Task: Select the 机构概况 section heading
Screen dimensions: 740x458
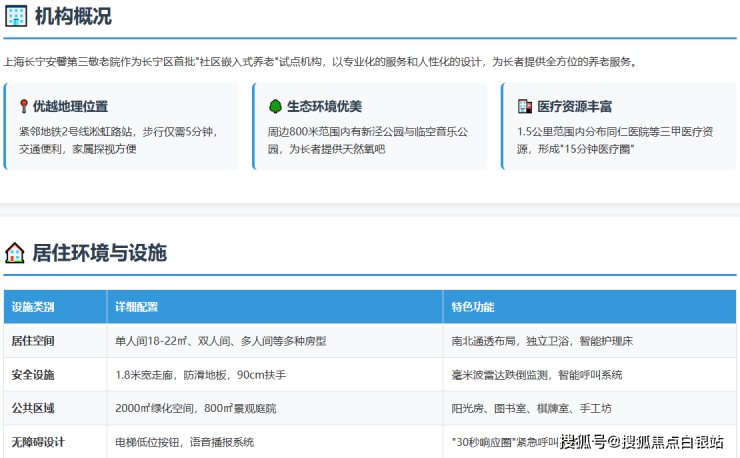Action: click(x=72, y=16)
